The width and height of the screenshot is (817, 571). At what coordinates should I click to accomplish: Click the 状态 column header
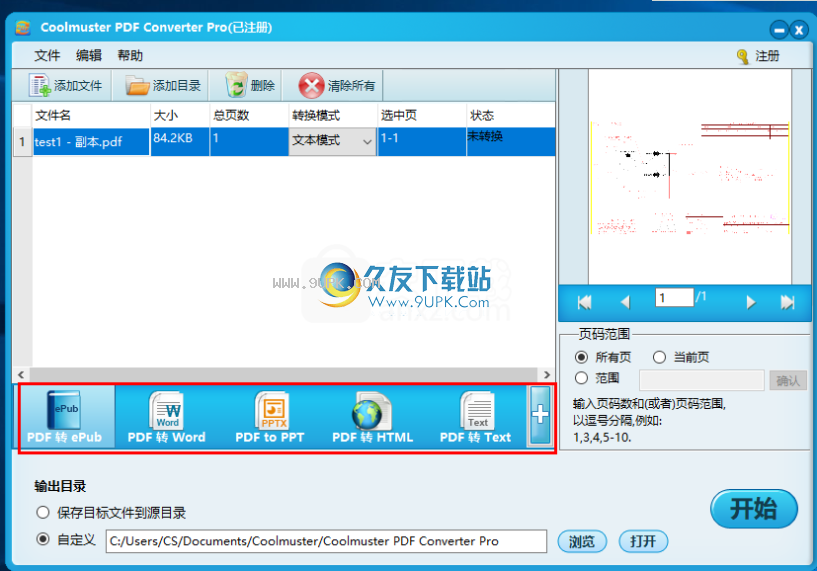(511, 115)
